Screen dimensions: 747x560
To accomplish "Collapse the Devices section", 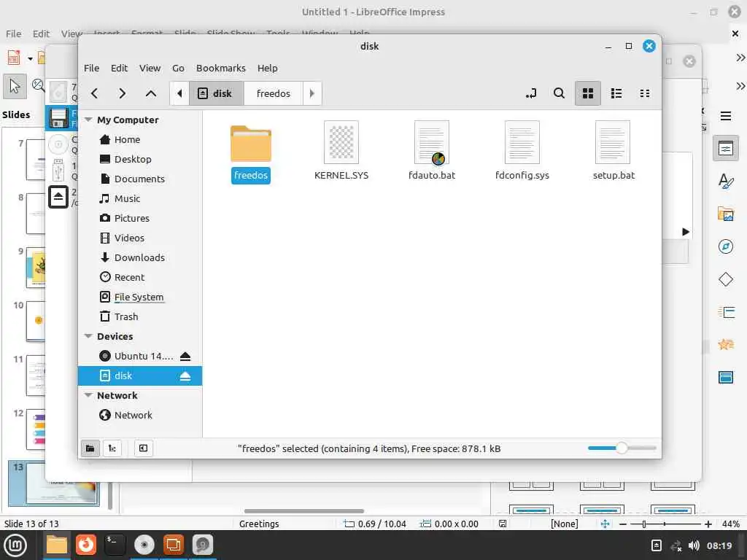I will coord(88,336).
